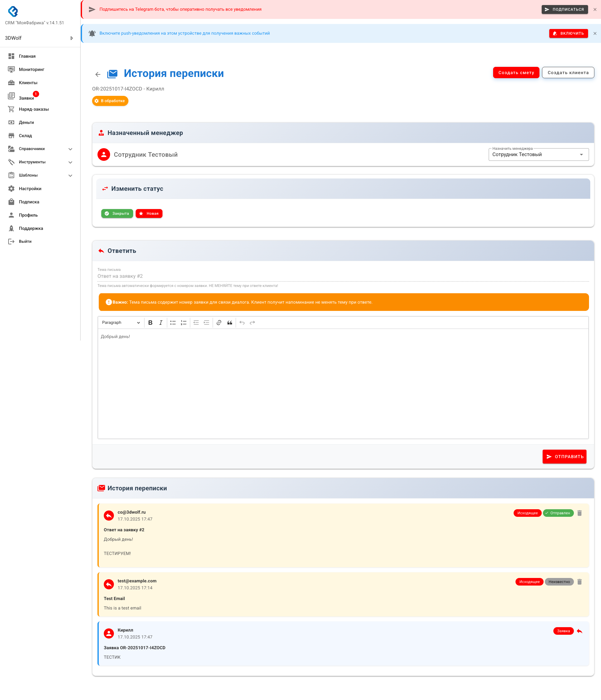Delete the test@example.com message
This screenshot has width=601, height=700.
(x=579, y=581)
